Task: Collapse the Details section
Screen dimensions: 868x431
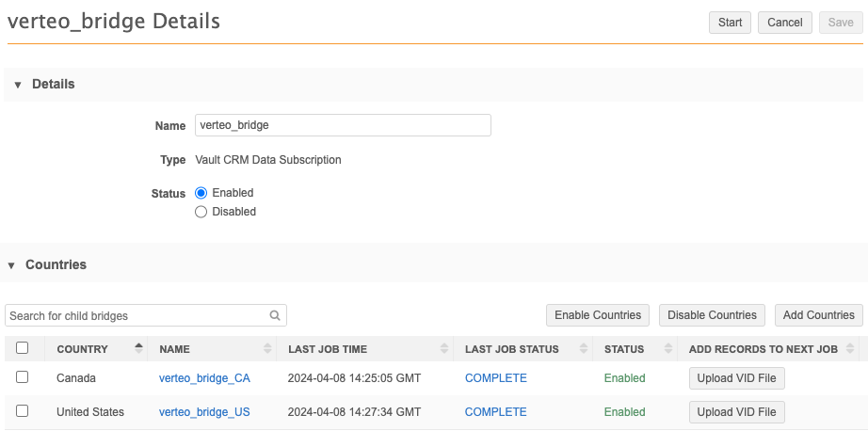Action: coord(18,85)
